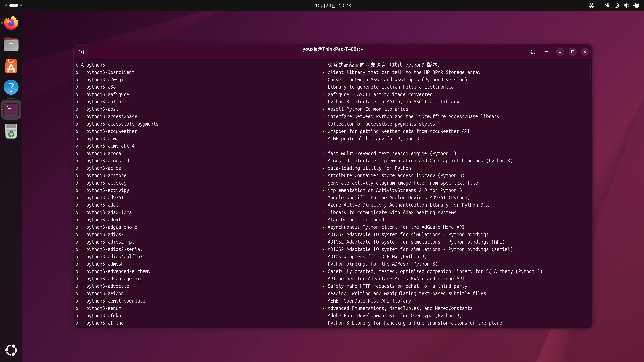This screenshot has width=644, height=362.
Task: Click the python3-accuweather entry
Action: (x=112, y=131)
